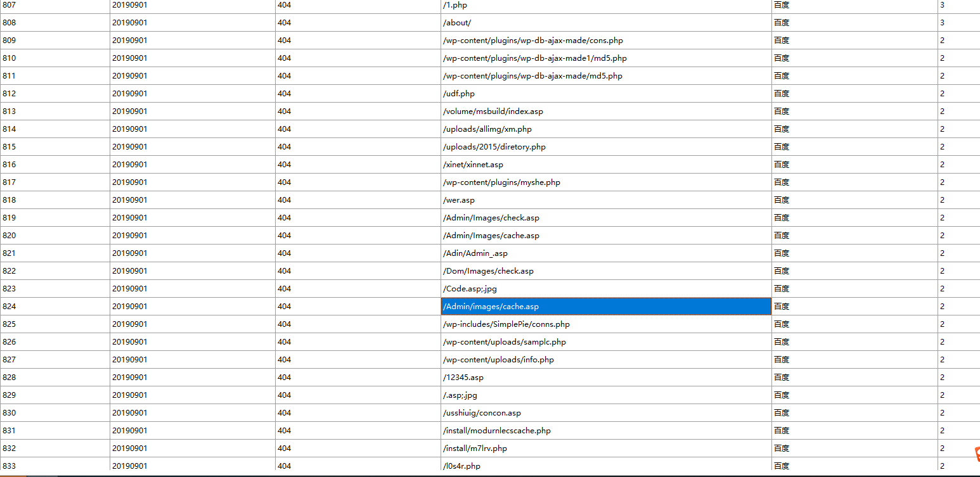Select the /xinet/xinnet.asp path cell
Screen dimensions: 980x477
point(606,165)
